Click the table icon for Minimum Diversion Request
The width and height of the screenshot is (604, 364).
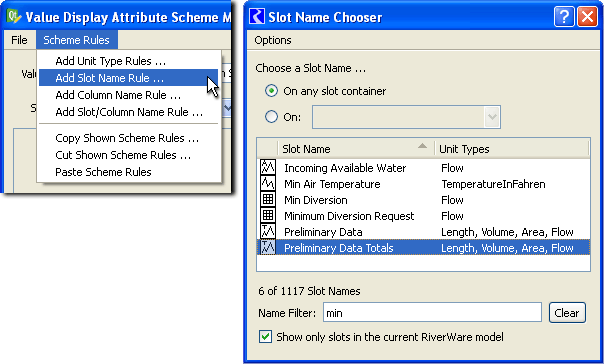[x=268, y=215]
